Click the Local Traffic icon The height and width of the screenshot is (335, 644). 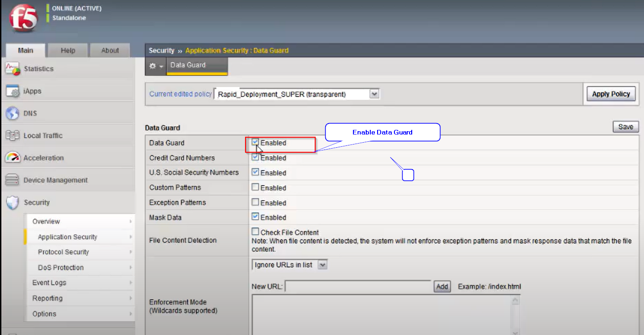13,136
